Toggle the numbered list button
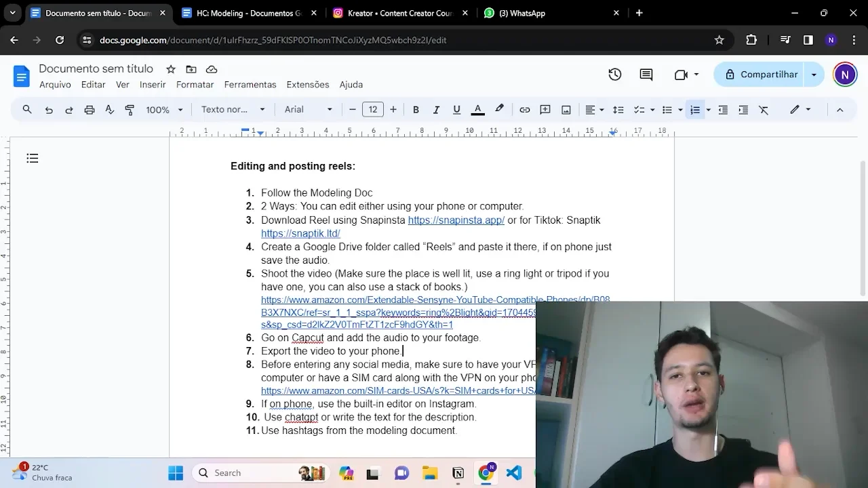868x488 pixels. (x=695, y=110)
